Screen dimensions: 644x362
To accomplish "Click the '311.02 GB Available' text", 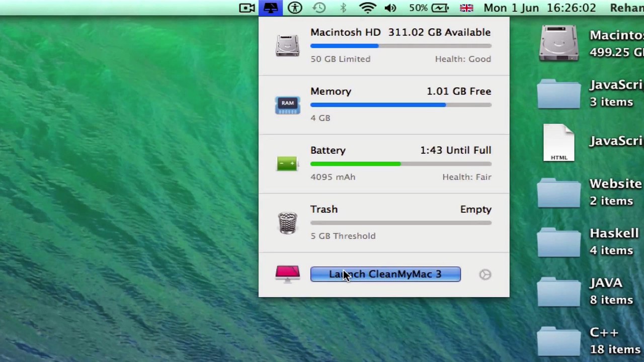I will click(439, 32).
